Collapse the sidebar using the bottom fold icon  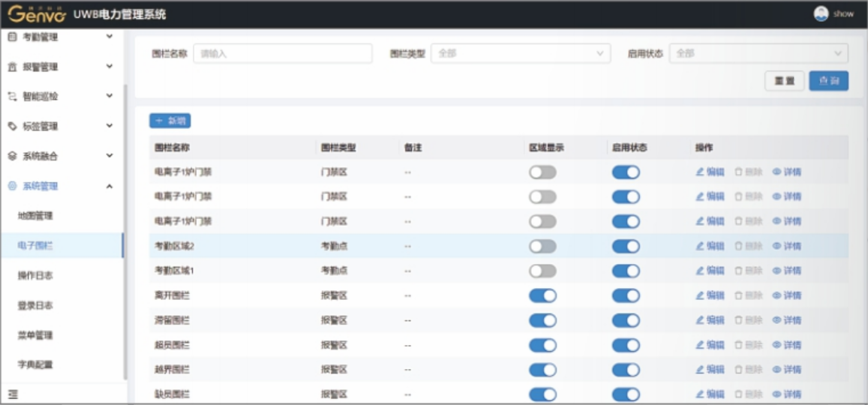(x=14, y=394)
